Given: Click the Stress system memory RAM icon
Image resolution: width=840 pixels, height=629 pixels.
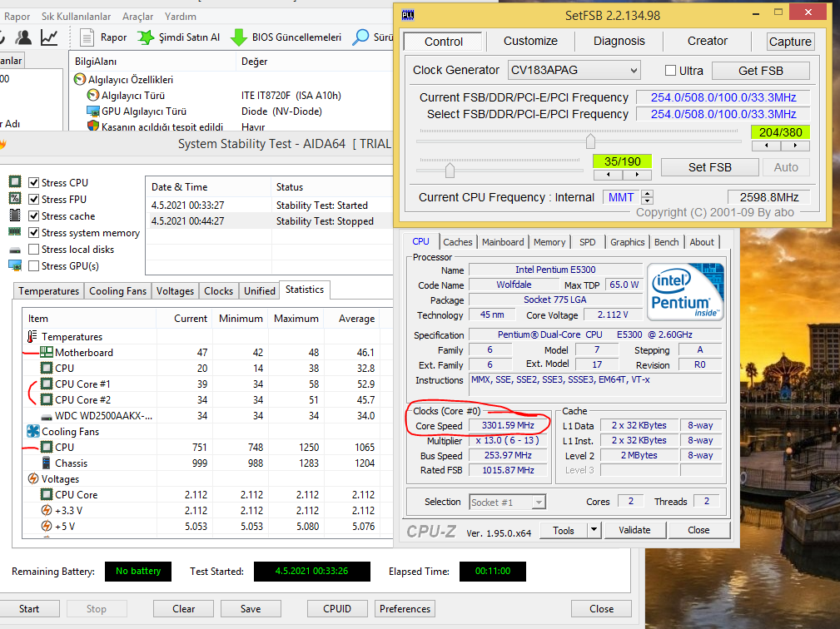Looking at the screenshot, I should tap(15, 232).
